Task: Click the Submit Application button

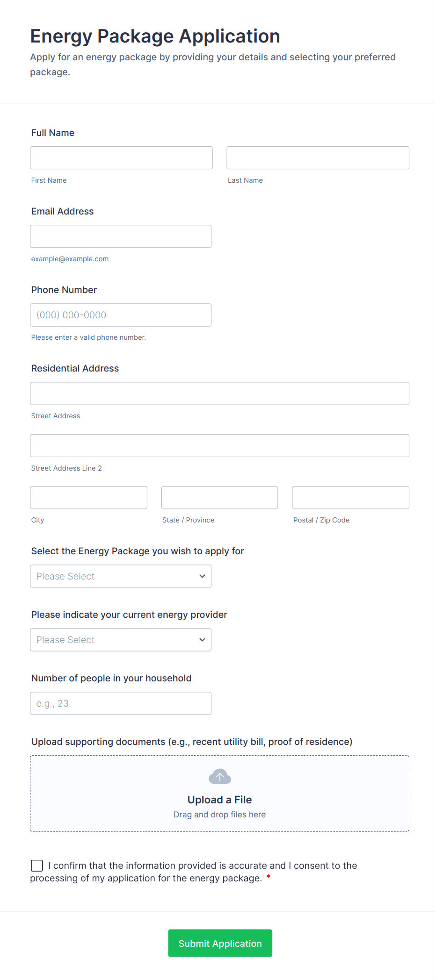Action: [x=220, y=943]
